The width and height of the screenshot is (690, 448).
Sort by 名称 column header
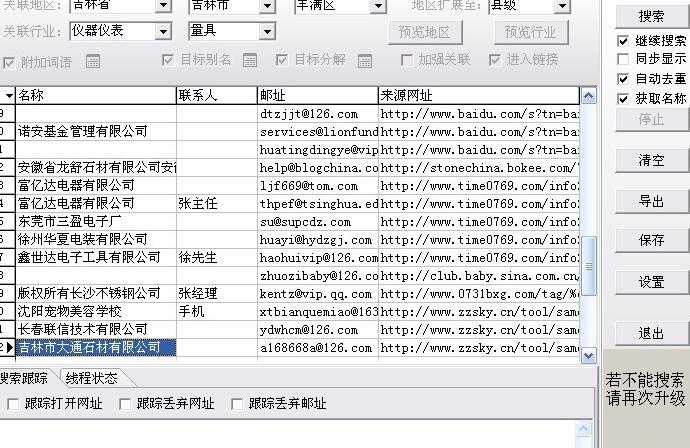point(96,95)
